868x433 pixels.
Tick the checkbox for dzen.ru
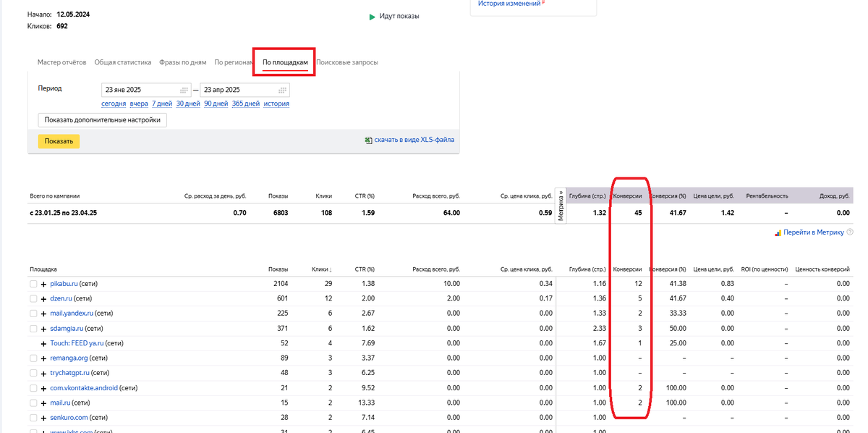33,298
